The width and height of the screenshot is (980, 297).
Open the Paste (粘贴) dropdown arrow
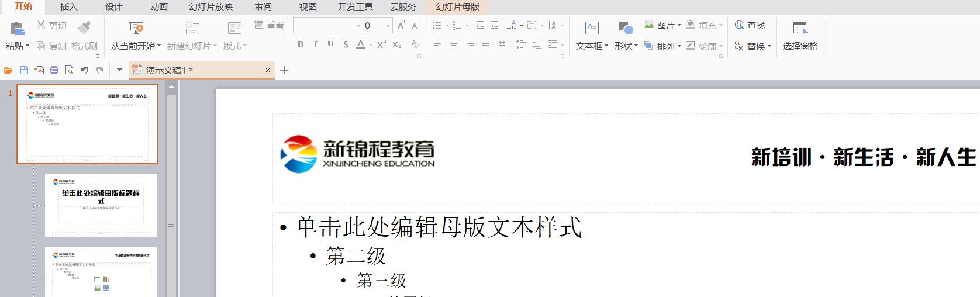(x=27, y=46)
